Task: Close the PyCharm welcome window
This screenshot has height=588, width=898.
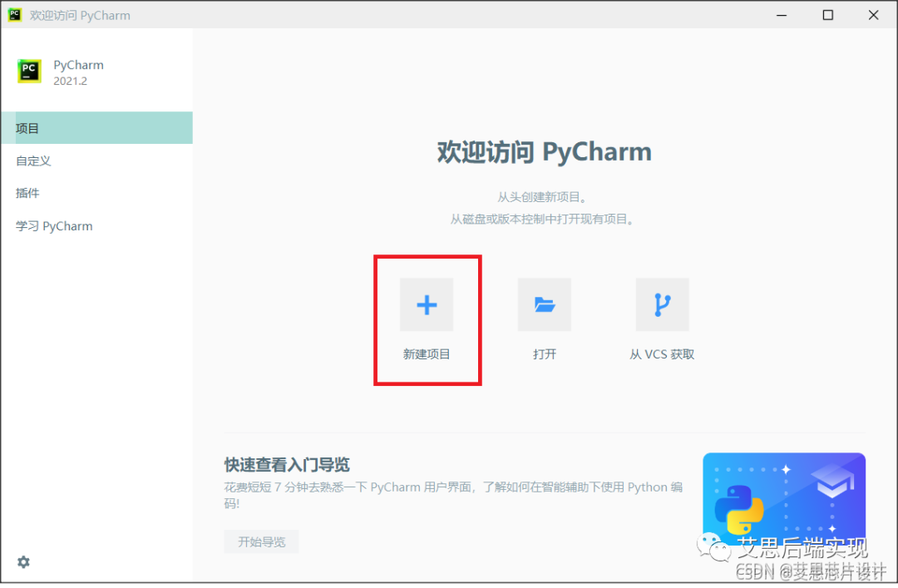Action: 873,15
